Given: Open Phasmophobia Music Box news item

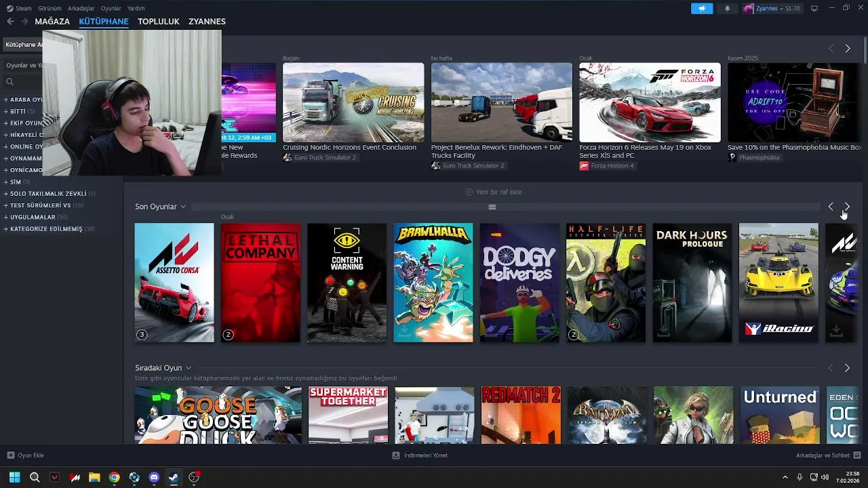Looking at the screenshot, I should pos(794,102).
